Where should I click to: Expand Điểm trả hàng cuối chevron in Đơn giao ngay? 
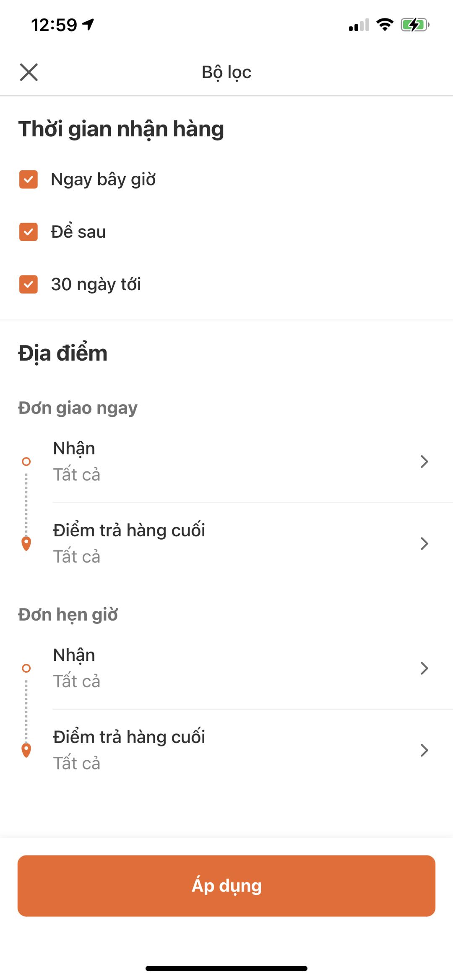click(x=424, y=544)
